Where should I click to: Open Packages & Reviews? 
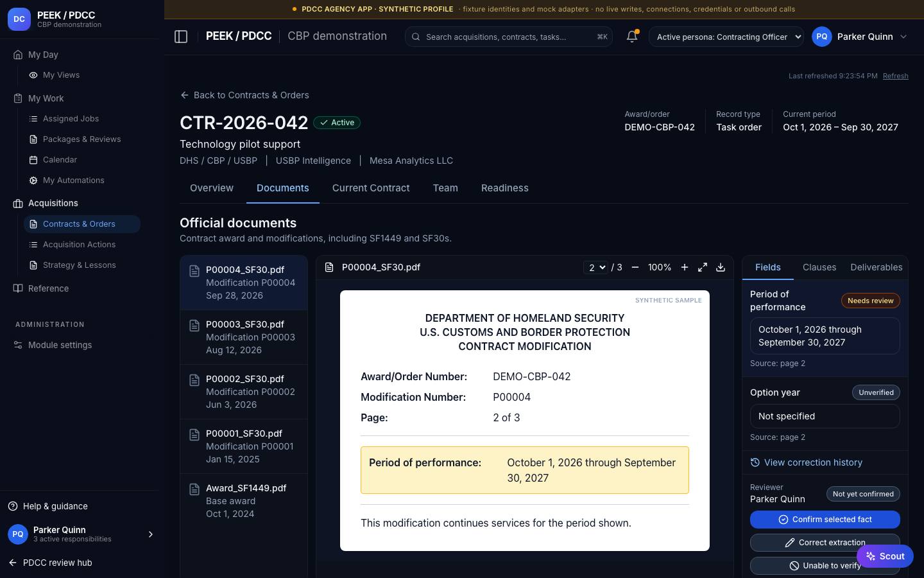81,139
